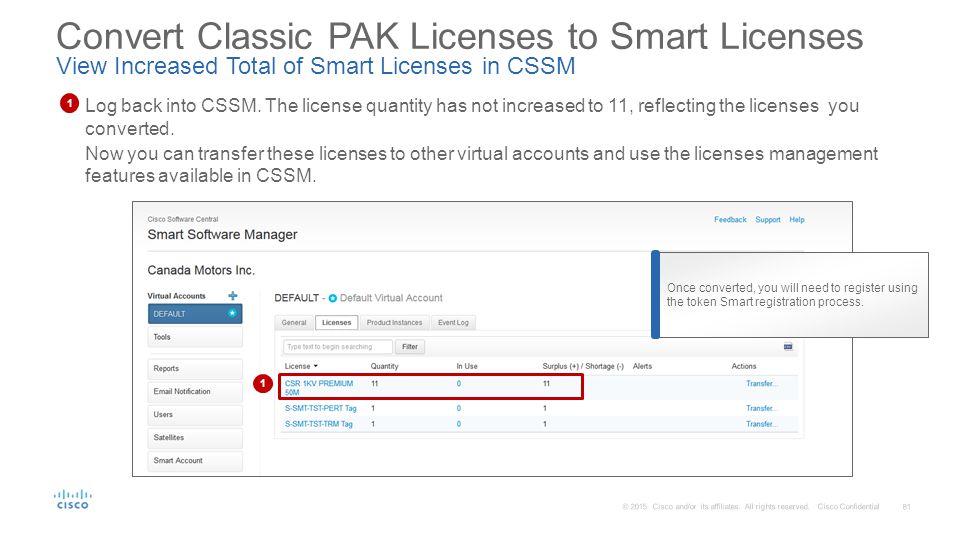This screenshot has width=960, height=540.
Task: Click Actions column header
Action: [x=744, y=366]
